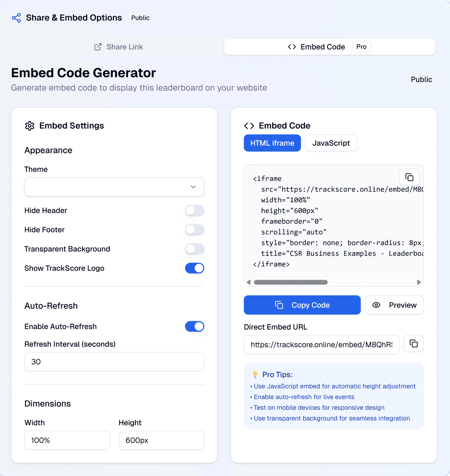Click the code icon on the Embed Code tab
Screen dimensions: 450x476
(292, 47)
